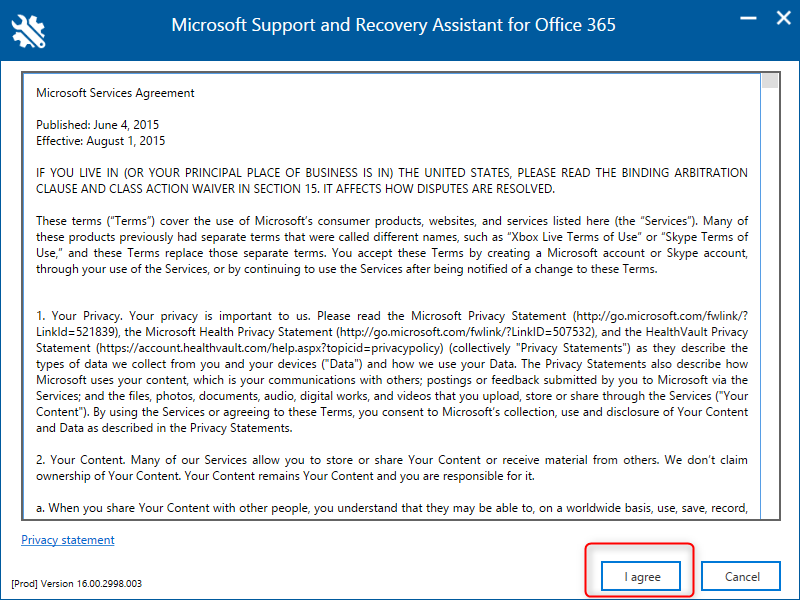
Task: Click the wrench and screwdriver app icon
Action: [28, 31]
